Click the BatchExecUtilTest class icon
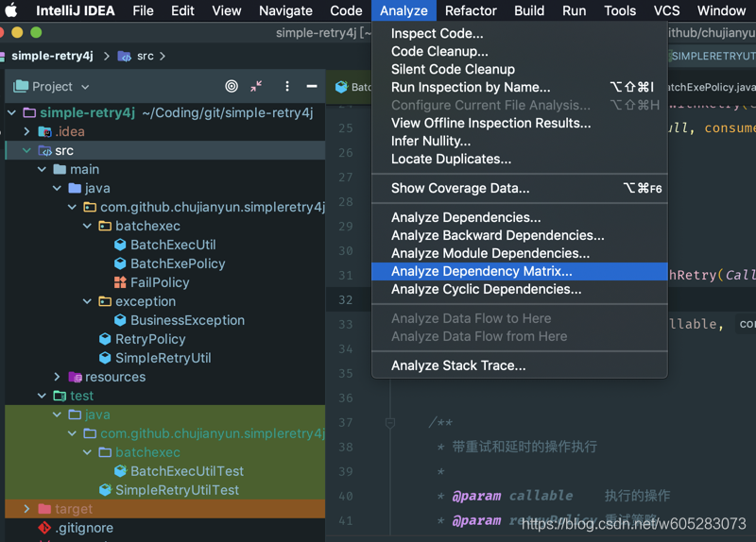 (120, 470)
